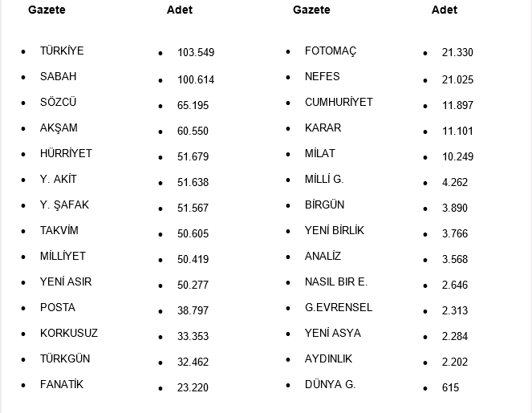Click on BİRGÜN in the list
532x413 pixels.
[x=324, y=204]
